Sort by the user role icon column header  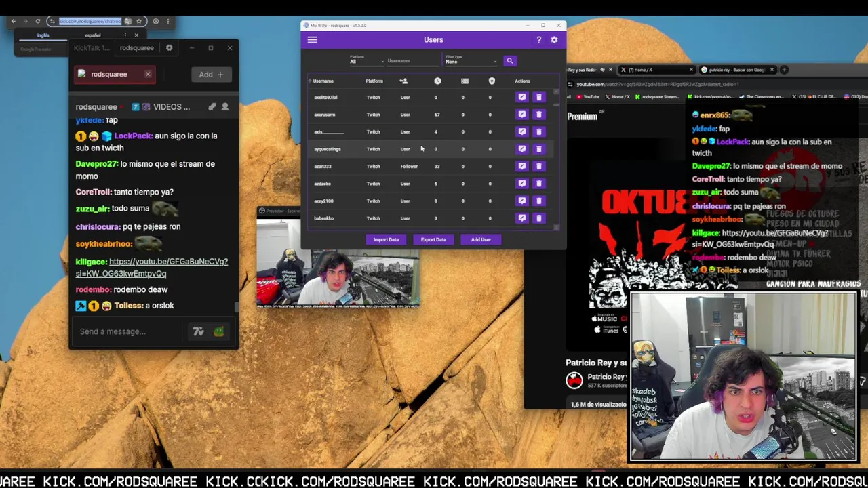pos(403,81)
